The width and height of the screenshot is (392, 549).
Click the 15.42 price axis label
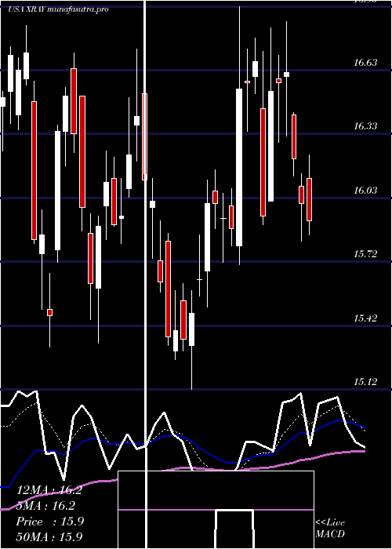[365, 318]
